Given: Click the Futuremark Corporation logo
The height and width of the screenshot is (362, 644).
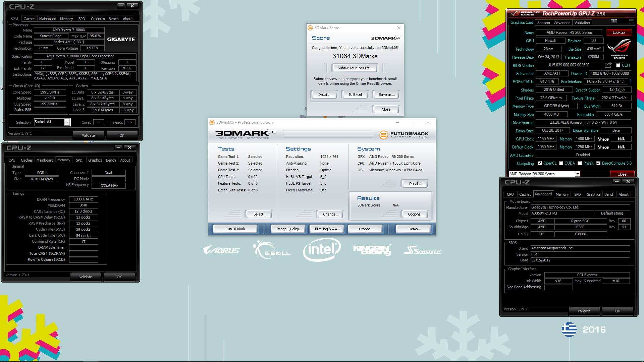Looking at the screenshot, I should tap(404, 135).
